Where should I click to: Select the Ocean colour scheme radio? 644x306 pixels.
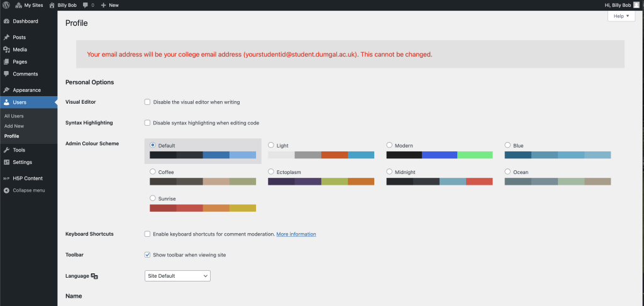(508, 172)
